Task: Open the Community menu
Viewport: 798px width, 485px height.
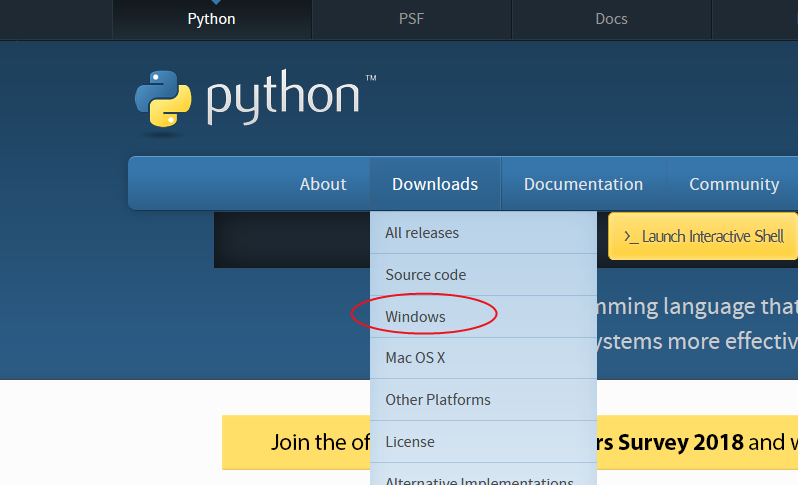Action: tap(734, 184)
